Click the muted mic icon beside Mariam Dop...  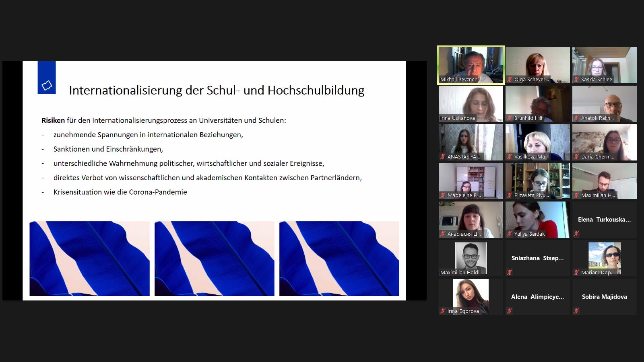pos(576,272)
